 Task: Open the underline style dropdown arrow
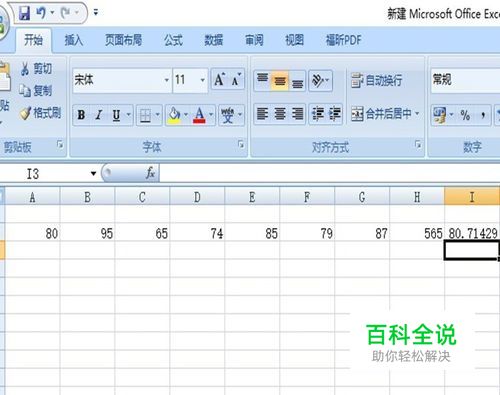point(129,115)
